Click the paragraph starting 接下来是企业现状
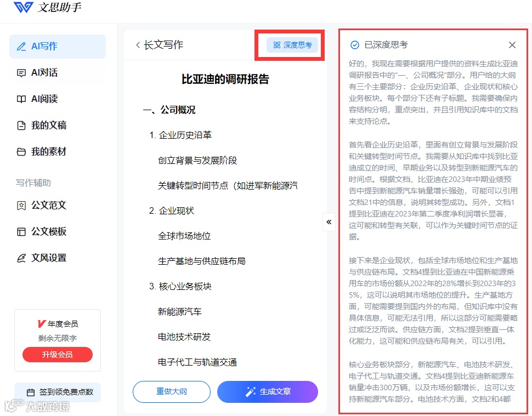 pyautogui.click(x=433, y=301)
